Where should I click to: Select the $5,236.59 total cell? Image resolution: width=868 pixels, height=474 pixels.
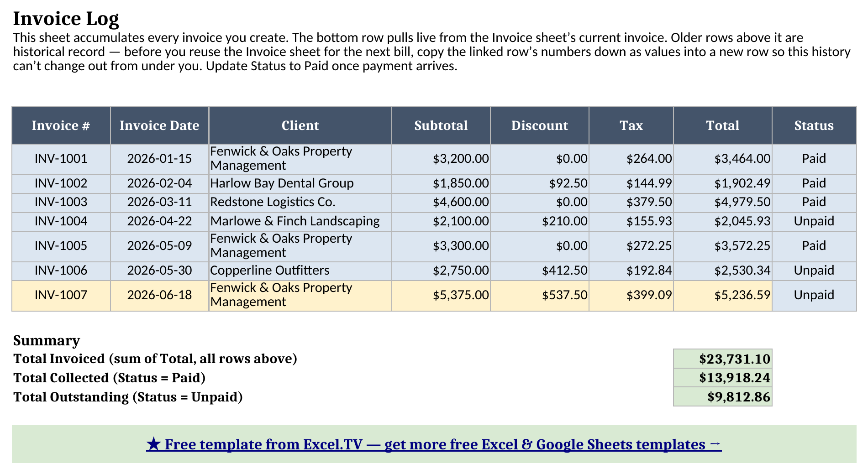click(x=723, y=295)
